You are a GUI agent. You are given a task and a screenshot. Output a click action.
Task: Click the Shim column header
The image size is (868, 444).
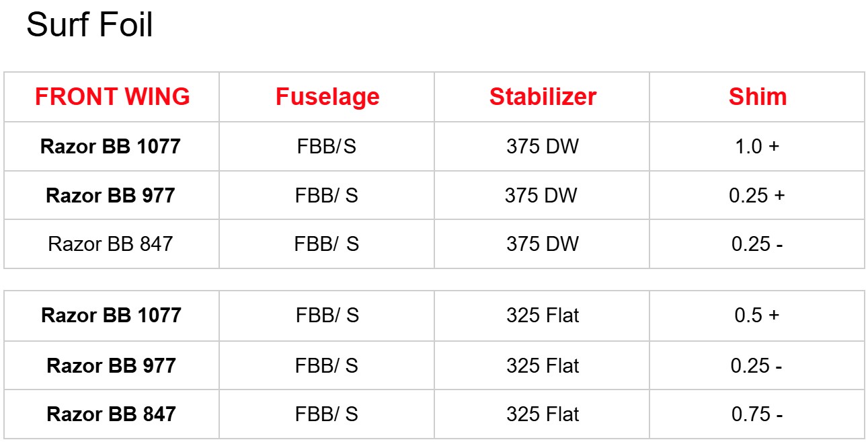tap(757, 97)
